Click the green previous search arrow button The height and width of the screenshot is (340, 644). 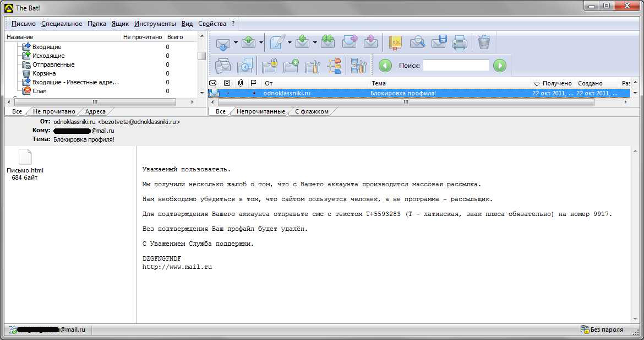(x=385, y=66)
